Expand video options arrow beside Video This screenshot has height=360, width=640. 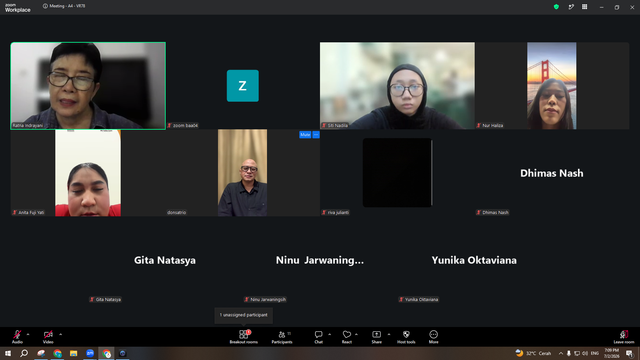[60, 334]
